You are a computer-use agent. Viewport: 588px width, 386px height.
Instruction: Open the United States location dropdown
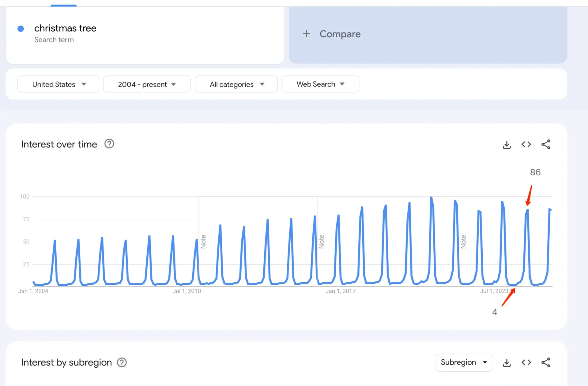58,84
